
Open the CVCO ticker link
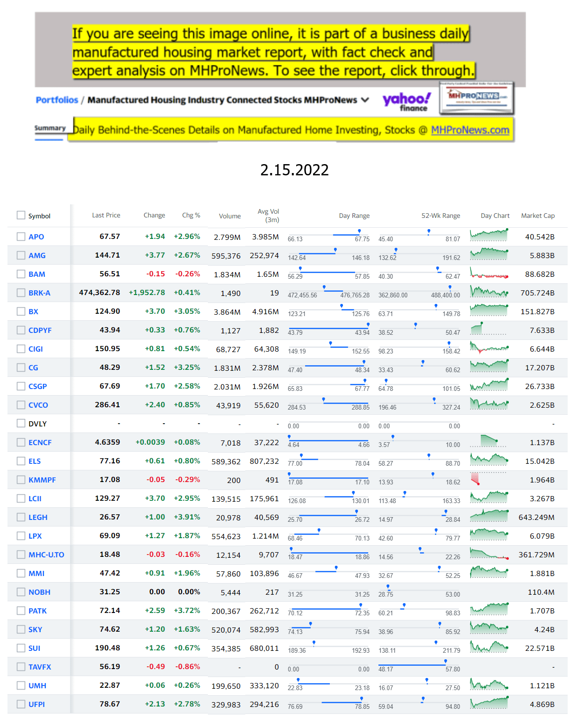click(x=38, y=405)
